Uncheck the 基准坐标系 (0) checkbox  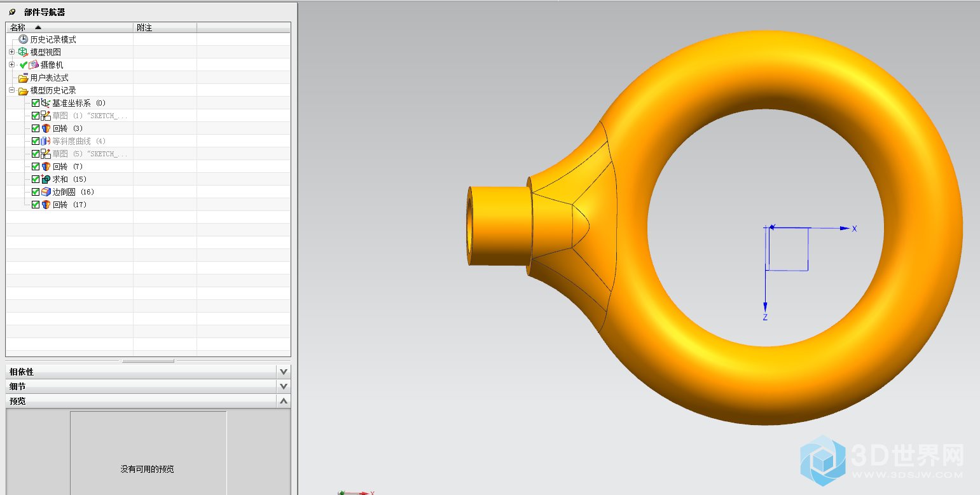point(36,103)
